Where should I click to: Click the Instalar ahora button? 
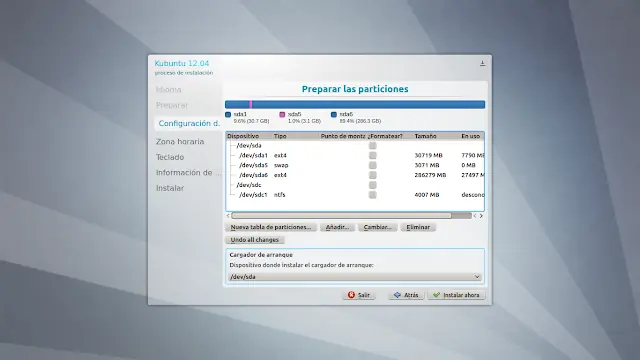pos(456,295)
